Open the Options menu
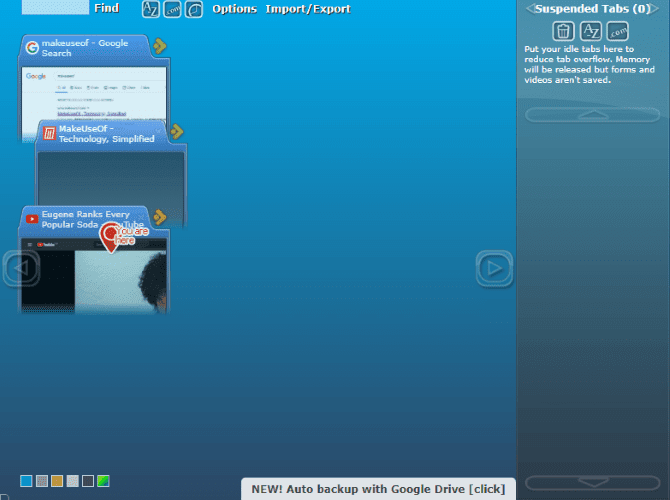 pyautogui.click(x=234, y=9)
